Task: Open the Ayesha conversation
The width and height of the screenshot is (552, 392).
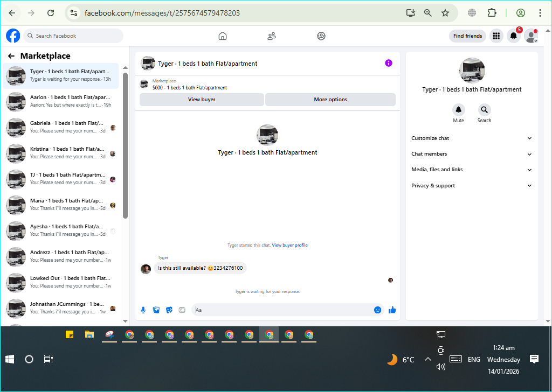Action: click(x=60, y=230)
